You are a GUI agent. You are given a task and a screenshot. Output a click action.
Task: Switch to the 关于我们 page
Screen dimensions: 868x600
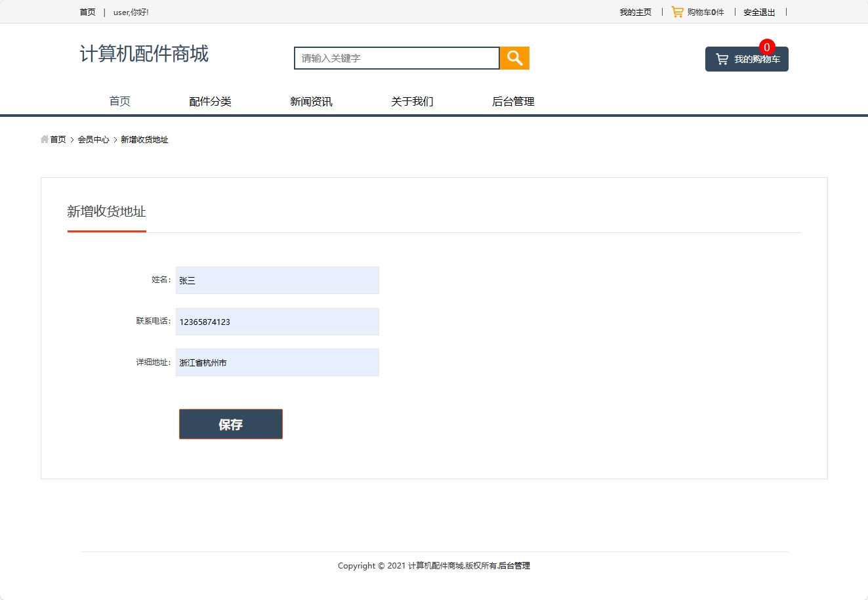(411, 101)
